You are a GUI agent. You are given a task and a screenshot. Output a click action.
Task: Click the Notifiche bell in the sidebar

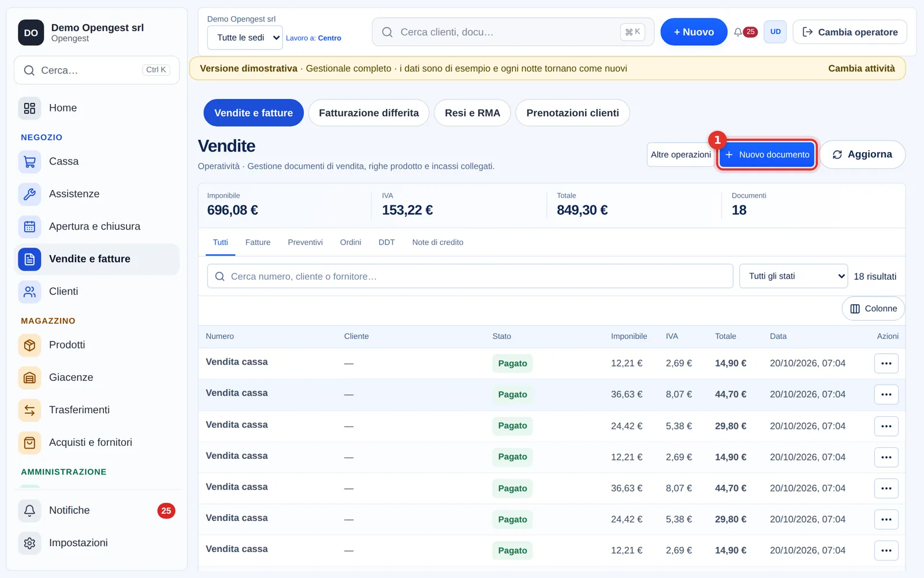point(29,510)
